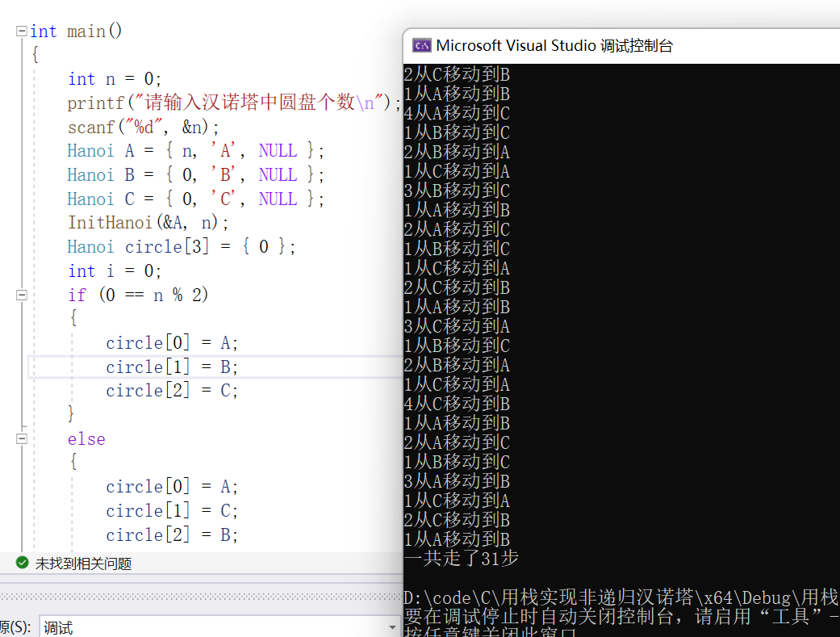Click the scanf("%d", &n); line
This screenshot has height=637, width=840.
point(143,127)
